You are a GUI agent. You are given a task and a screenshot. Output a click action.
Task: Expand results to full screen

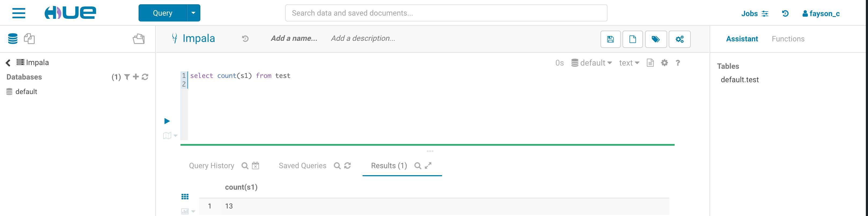428,165
